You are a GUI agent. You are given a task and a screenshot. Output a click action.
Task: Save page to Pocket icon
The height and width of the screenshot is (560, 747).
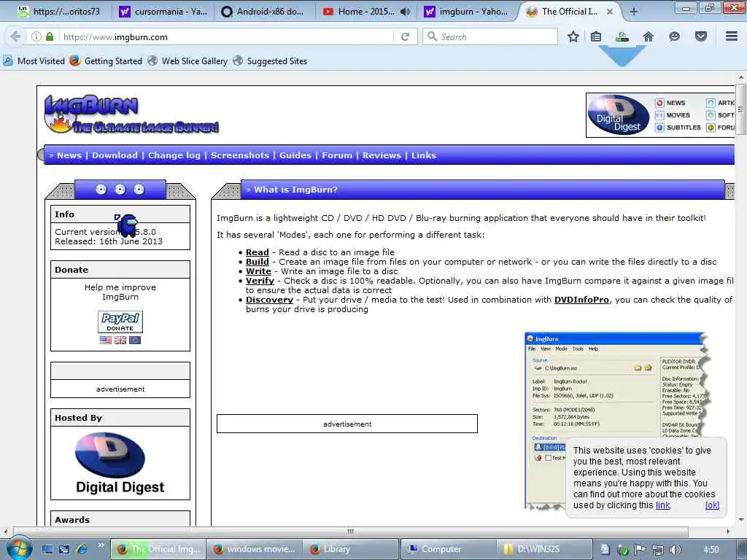click(x=701, y=36)
